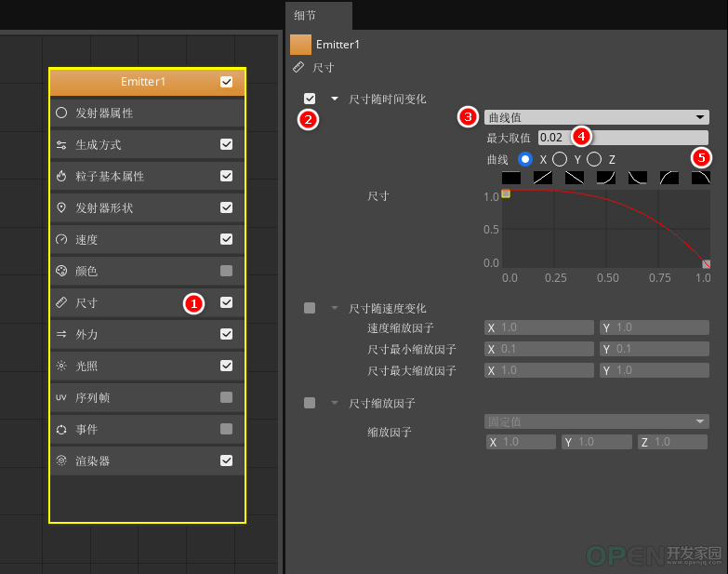The width and height of the screenshot is (728, 574).
Task: Apply the constant flat curve preset
Action: [x=511, y=178]
